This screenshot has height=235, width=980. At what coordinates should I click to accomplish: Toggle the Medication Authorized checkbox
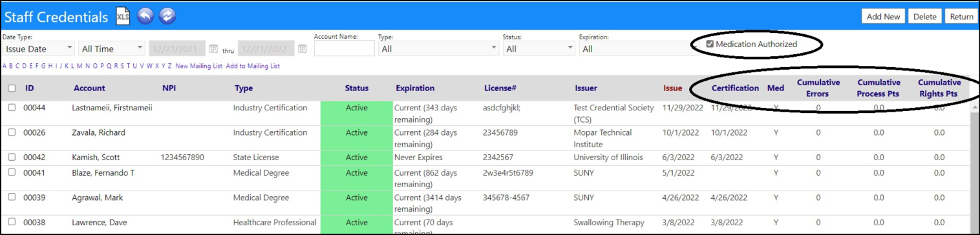710,45
